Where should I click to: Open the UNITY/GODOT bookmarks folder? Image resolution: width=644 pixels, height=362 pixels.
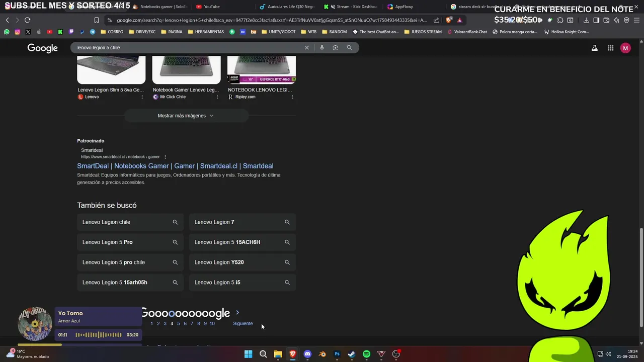(x=279, y=32)
